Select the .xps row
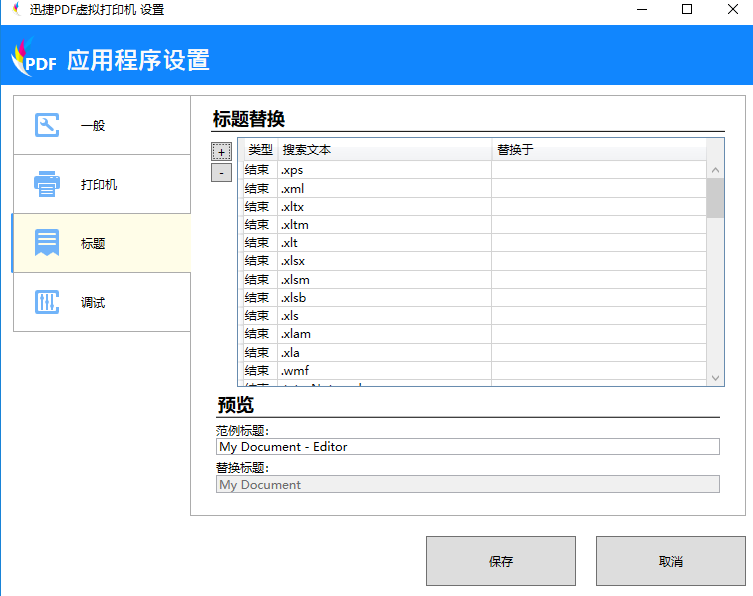The image size is (753, 596). coord(474,170)
